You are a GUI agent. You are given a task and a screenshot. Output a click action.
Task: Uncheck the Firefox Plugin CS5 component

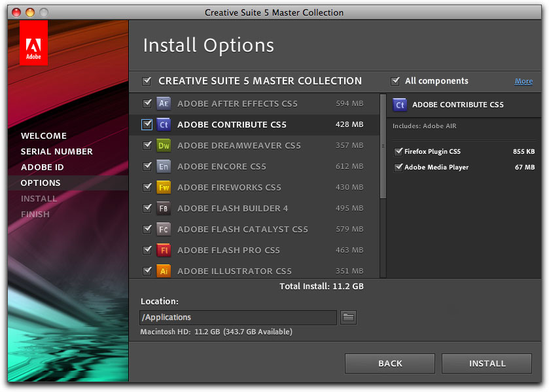(398, 151)
